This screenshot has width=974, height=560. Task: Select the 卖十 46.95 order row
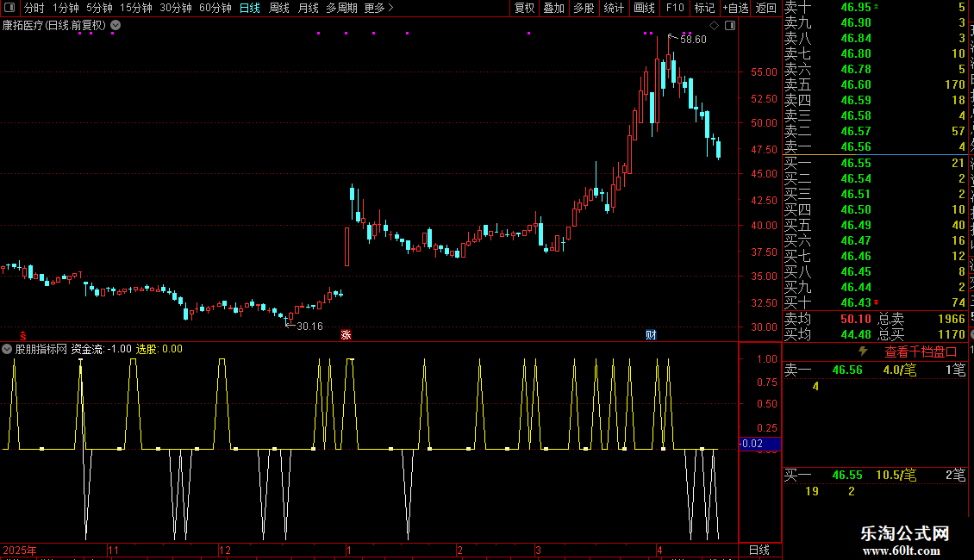875,7
